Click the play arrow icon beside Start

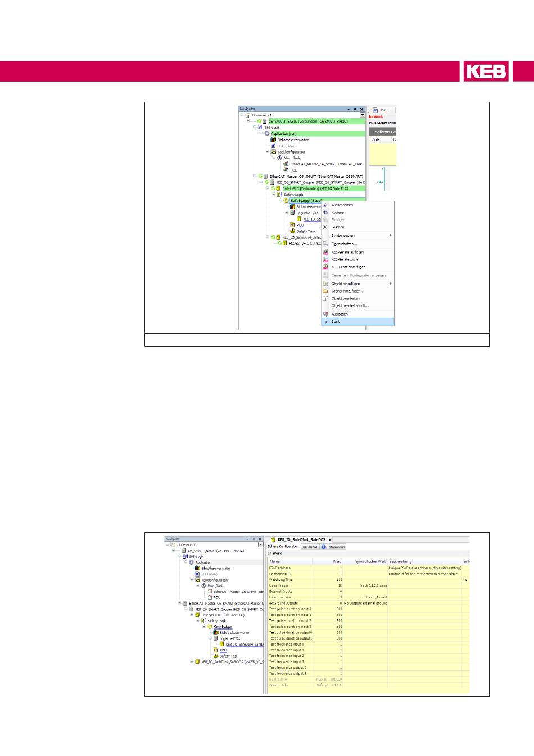326,322
